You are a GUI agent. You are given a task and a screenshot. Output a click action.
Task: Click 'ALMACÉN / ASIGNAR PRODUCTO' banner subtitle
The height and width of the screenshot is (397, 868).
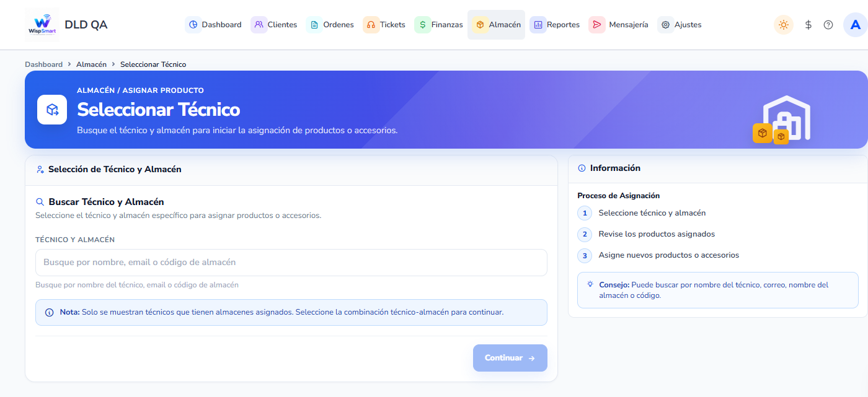[x=140, y=90]
